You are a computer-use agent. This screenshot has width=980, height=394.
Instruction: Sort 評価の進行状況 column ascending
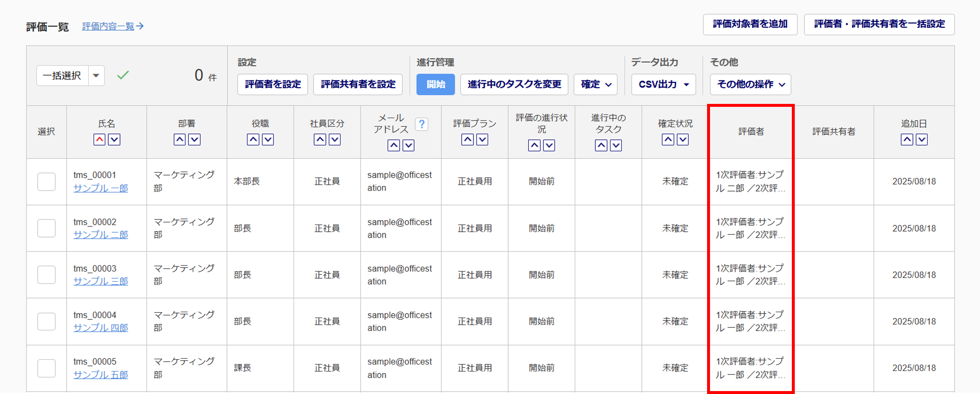(x=535, y=146)
